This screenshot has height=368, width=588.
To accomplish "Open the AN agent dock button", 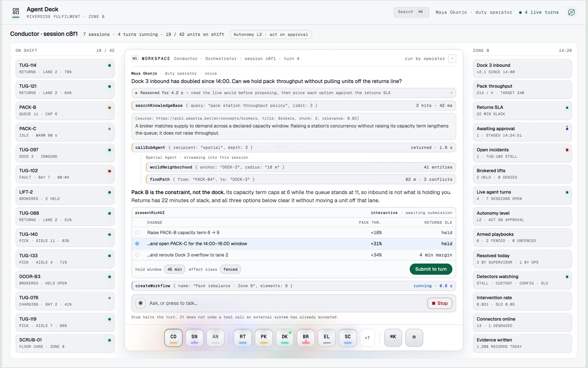I will click(215, 337).
